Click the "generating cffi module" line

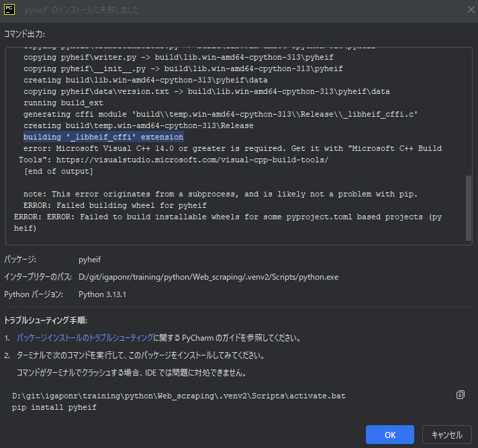pos(220,114)
